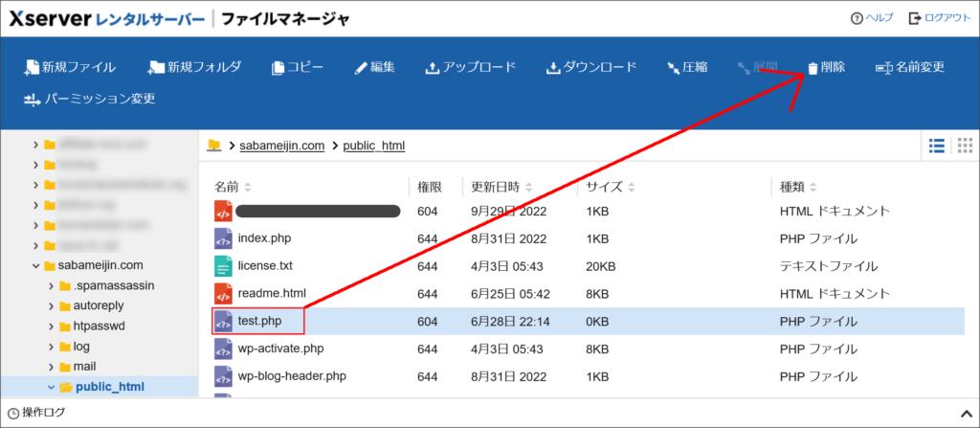Select mail folder in tree

[x=84, y=366]
